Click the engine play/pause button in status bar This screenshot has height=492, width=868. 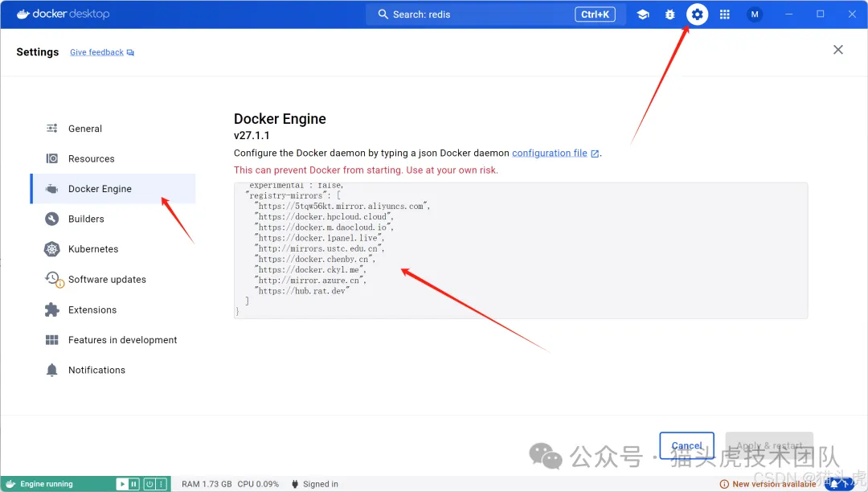[x=128, y=484]
